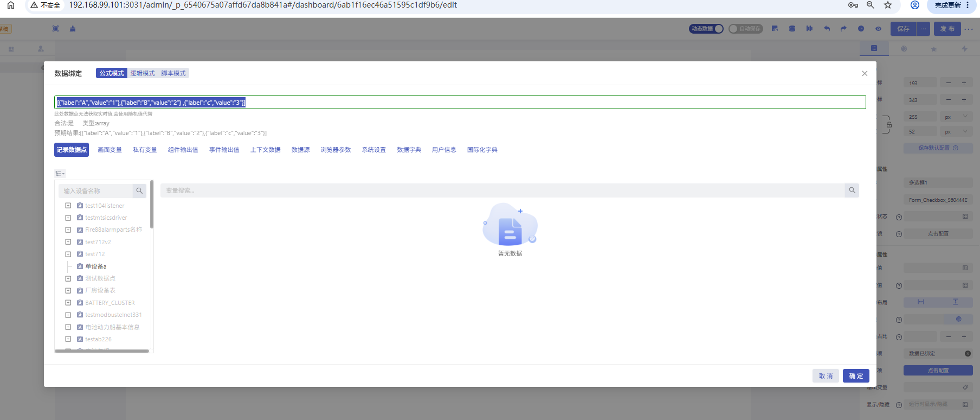Expand the test712 tree node
980x420 pixels.
(68, 254)
